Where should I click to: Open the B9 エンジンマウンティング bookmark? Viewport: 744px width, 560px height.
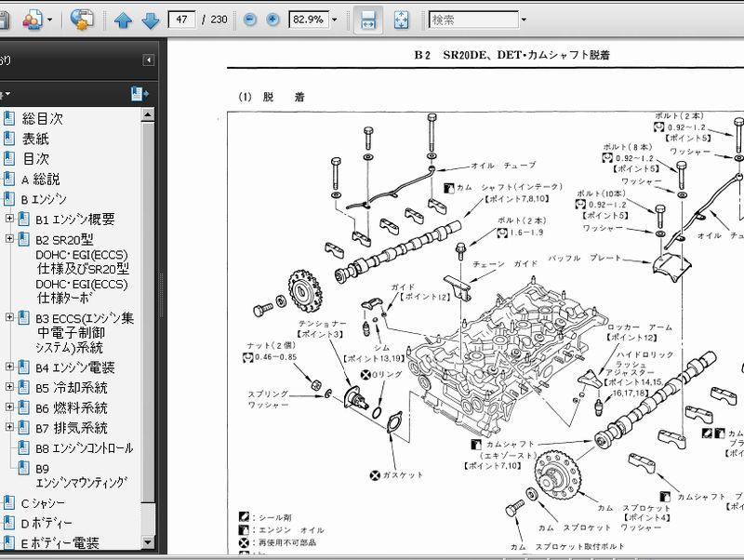click(x=82, y=475)
